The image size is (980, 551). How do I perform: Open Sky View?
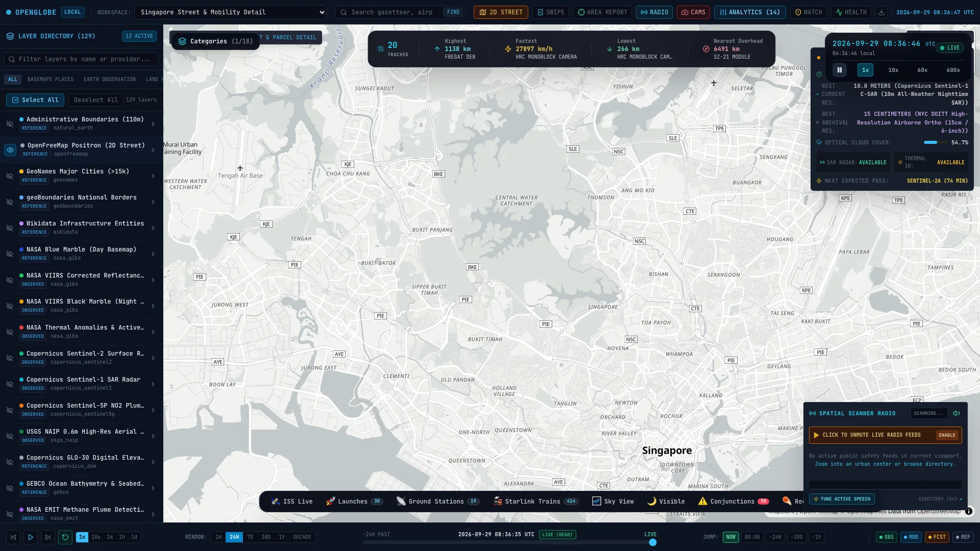[613, 502]
